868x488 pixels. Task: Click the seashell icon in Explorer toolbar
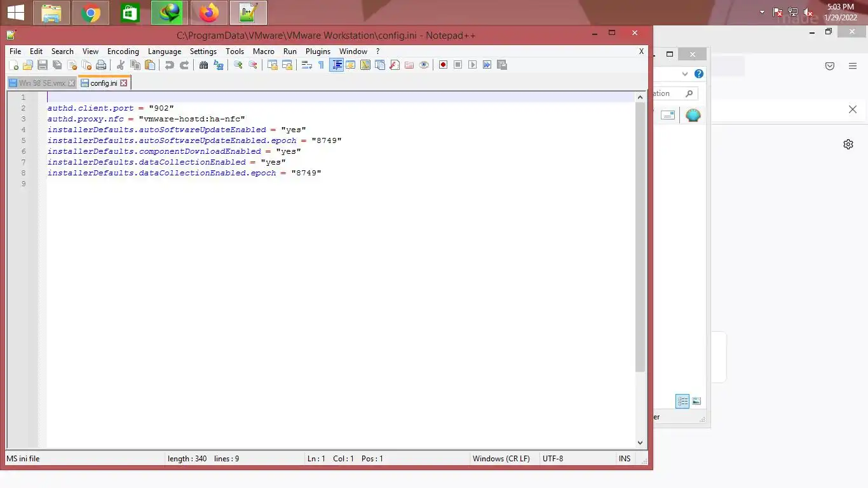coord(693,115)
